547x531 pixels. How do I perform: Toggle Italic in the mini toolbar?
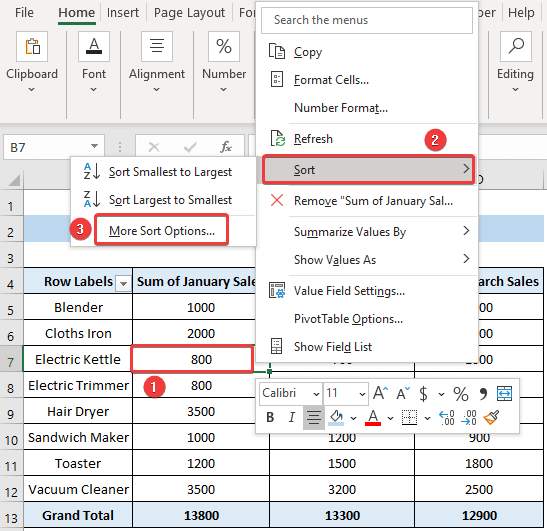pos(292,417)
